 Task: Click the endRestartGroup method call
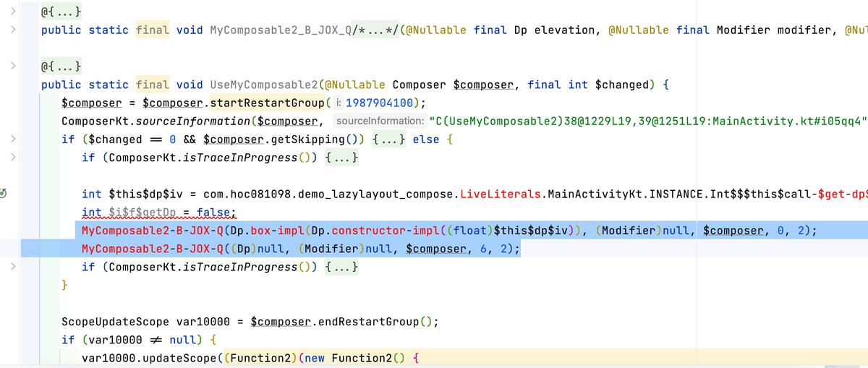tap(370, 322)
